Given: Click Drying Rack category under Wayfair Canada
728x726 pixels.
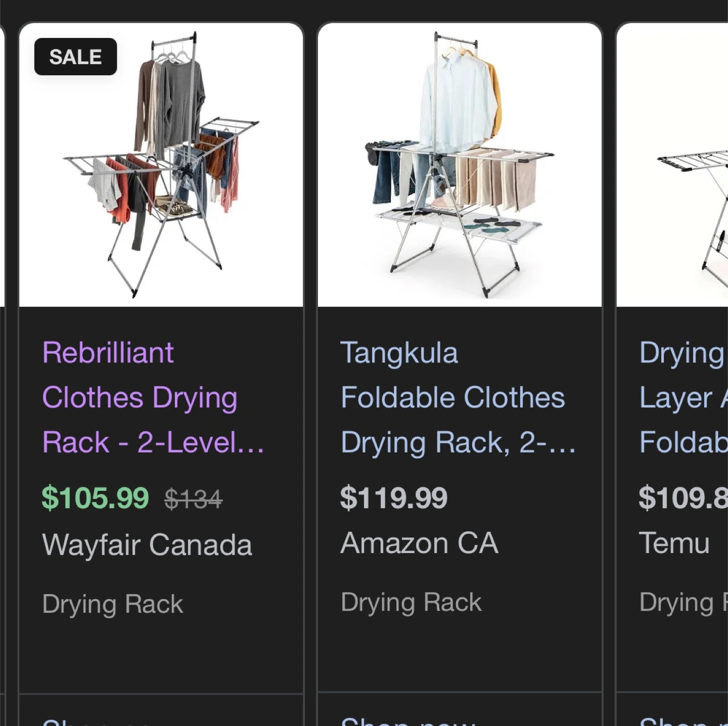Looking at the screenshot, I should point(113,604).
